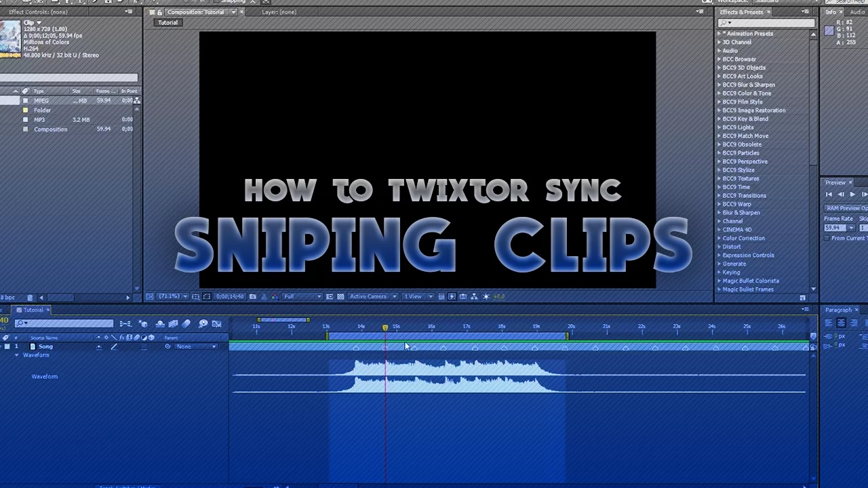Click the Info panel color sample swatch
Screen dimensions: 868x488
tap(829, 30)
